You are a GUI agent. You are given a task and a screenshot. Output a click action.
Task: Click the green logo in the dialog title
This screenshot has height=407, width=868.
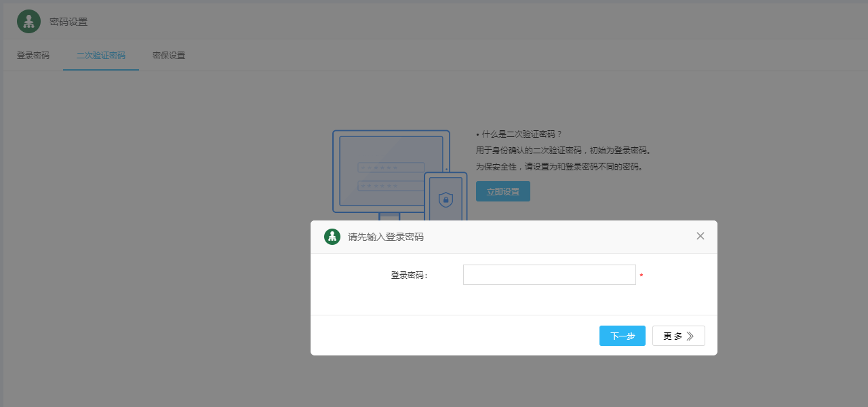[332, 237]
